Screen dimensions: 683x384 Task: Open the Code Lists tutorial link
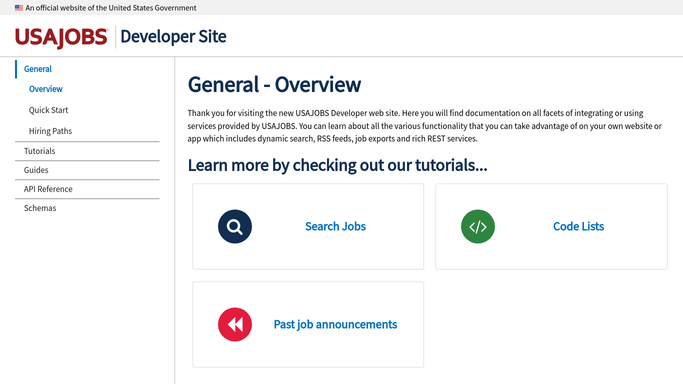point(578,226)
